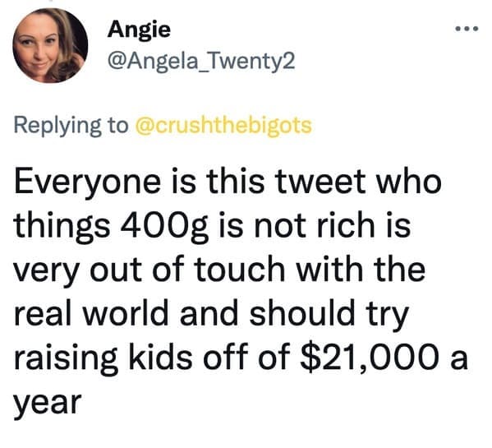Click the @Angela_Twenty2 handle
This screenshot has width=492, height=448.
(201, 62)
